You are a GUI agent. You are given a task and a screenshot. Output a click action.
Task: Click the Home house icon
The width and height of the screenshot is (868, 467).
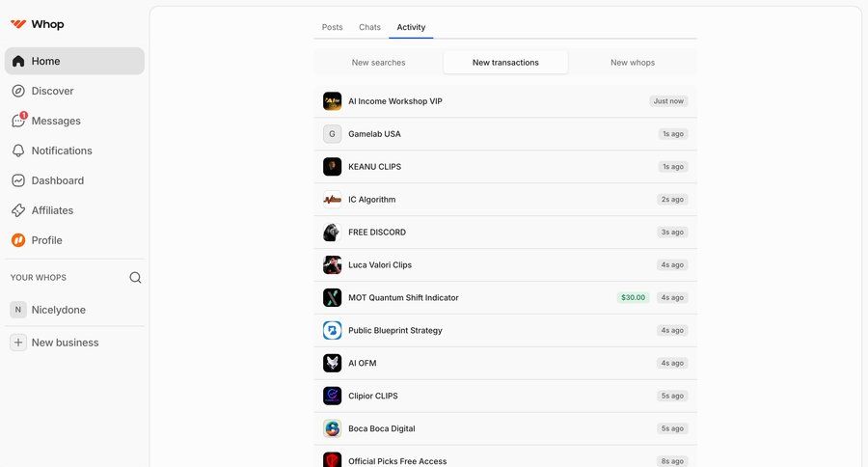(x=18, y=61)
